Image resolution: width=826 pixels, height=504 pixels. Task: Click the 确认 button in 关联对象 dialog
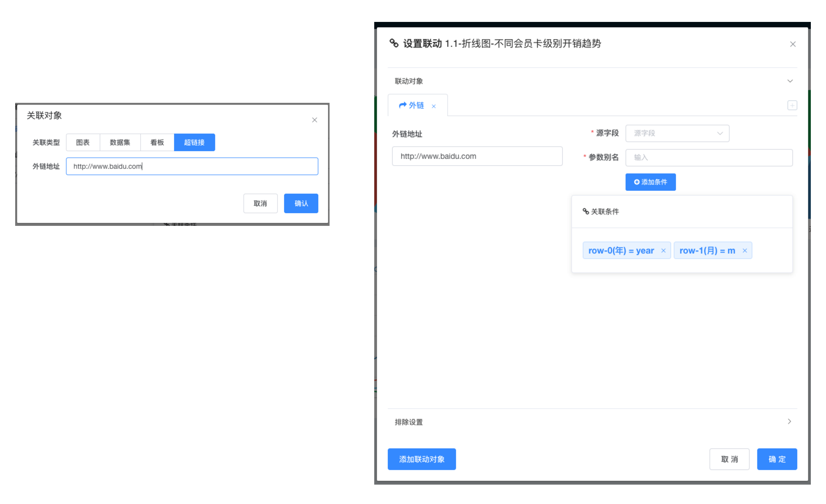coord(301,204)
